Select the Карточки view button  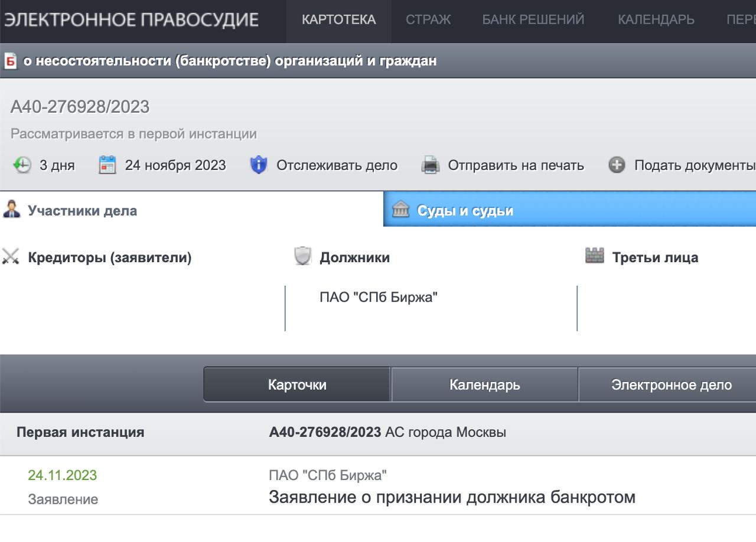pos(297,385)
